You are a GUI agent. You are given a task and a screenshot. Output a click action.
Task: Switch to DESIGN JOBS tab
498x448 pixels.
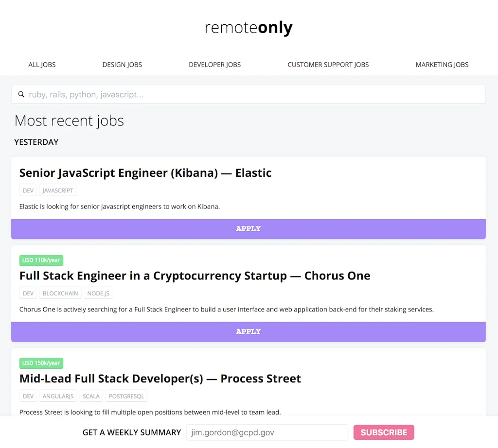(122, 64)
